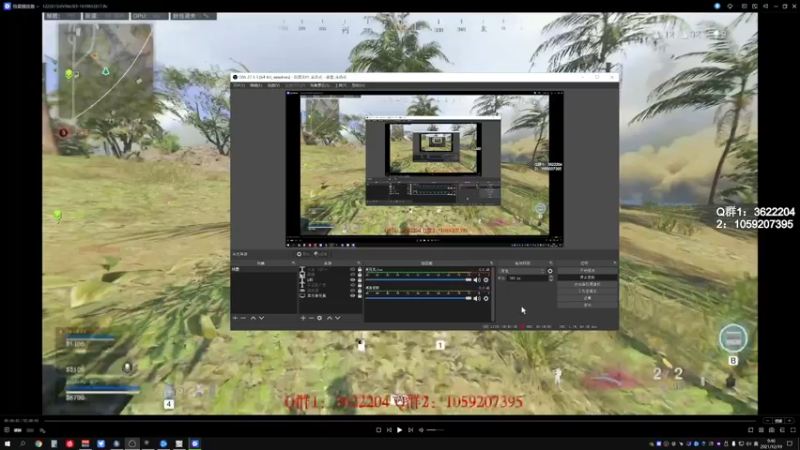The height and width of the screenshot is (450, 800).
Task: Toggle visibility of fifth source row
Action: 353,290
